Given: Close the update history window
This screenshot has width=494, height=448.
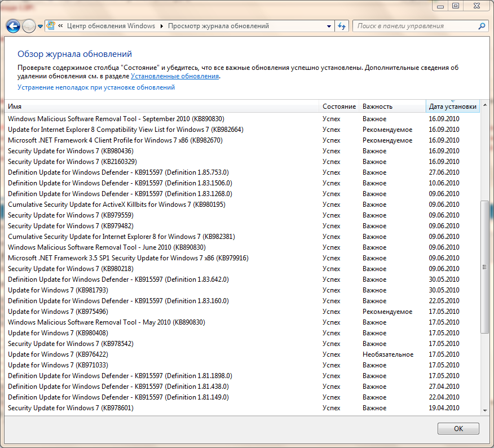Looking at the screenshot, I should (477, 6).
